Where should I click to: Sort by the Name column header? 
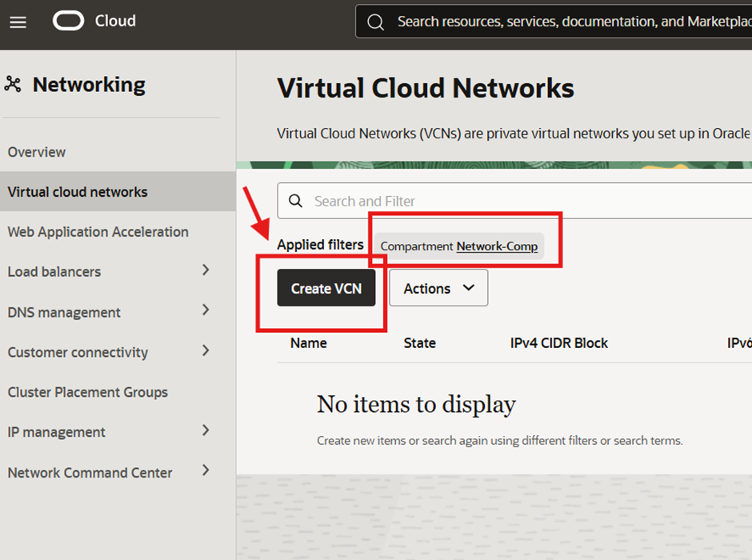[309, 343]
